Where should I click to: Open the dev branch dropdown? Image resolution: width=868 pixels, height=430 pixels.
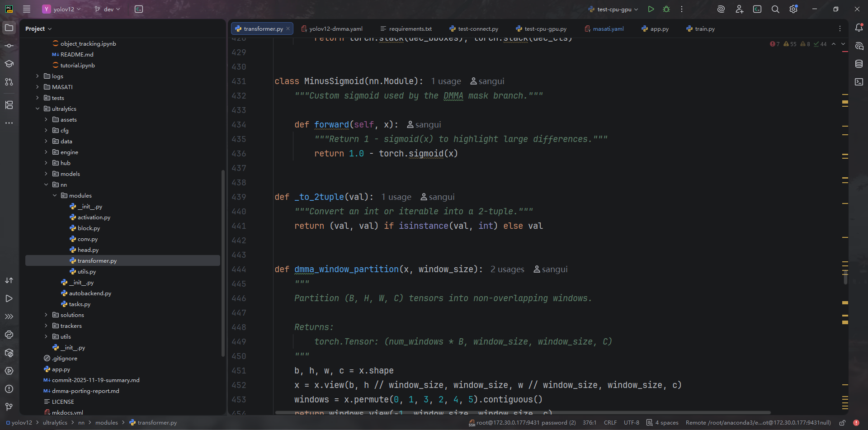108,9
